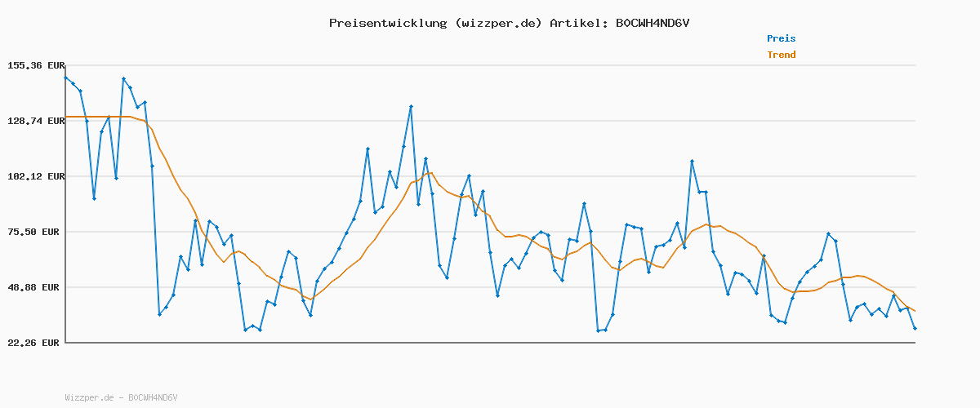Viewport: 980px width, 408px height.
Task: Click the 48.88 EUR axis label
Action: (35, 287)
